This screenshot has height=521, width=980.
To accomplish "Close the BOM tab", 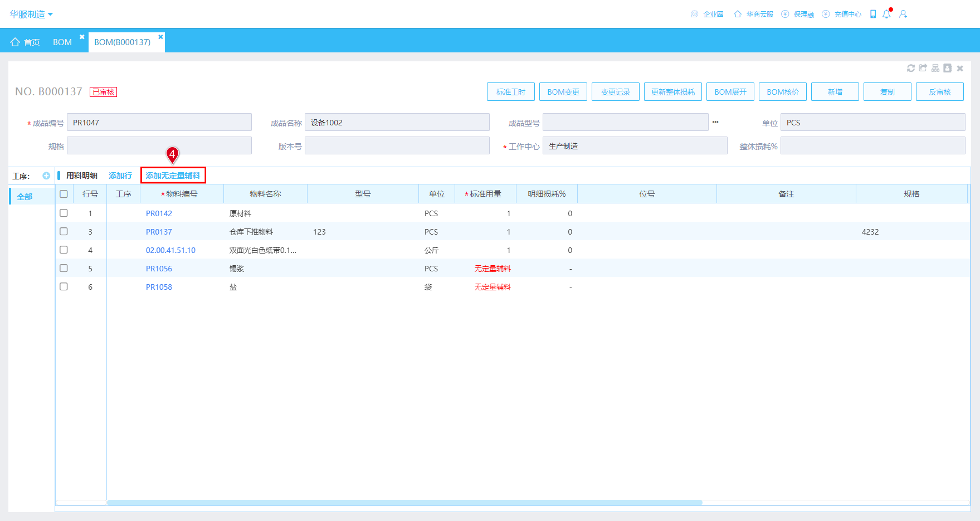I will tap(82, 37).
